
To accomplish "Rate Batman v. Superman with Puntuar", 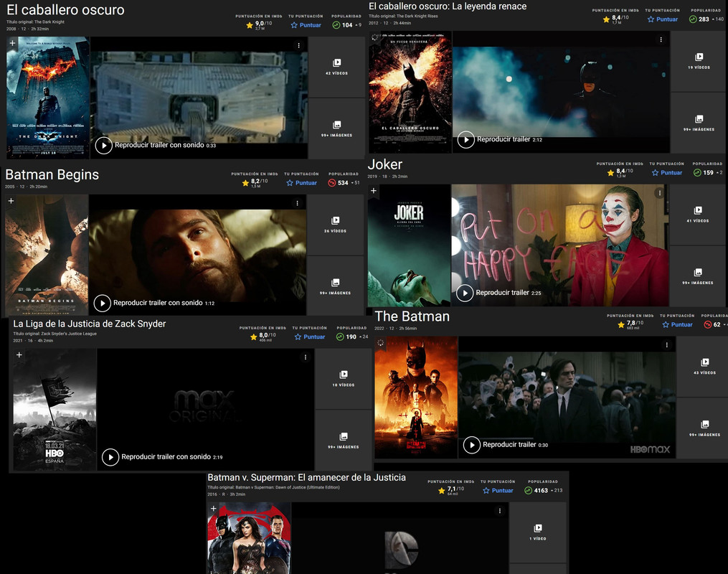I will [x=498, y=491].
